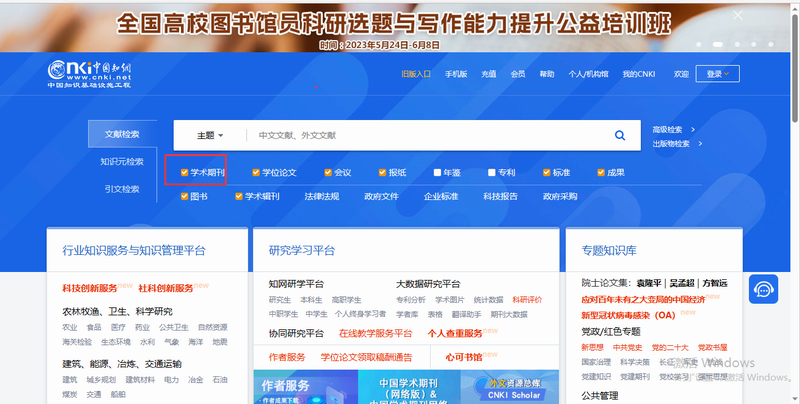Click 党的二十大 link
800x404 pixels.
coord(670,347)
